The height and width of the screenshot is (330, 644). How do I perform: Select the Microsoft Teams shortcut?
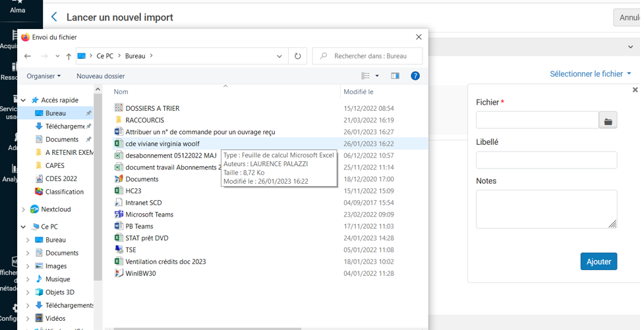(x=149, y=215)
